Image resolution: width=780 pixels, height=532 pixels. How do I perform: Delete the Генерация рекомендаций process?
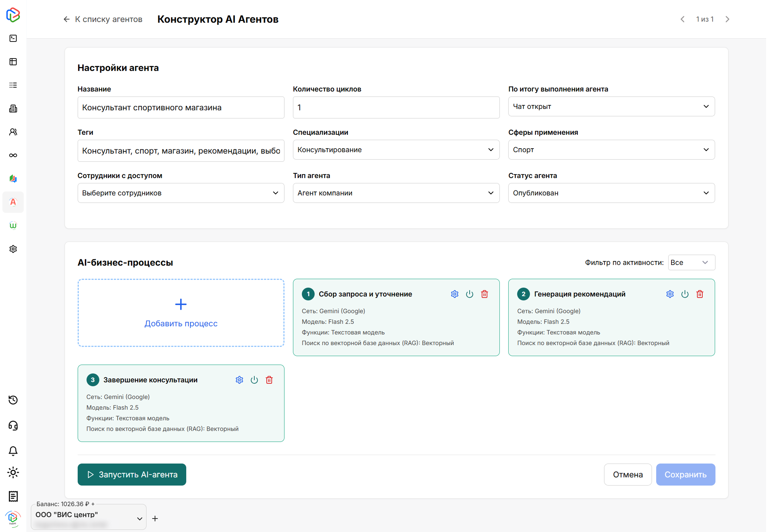(x=699, y=294)
